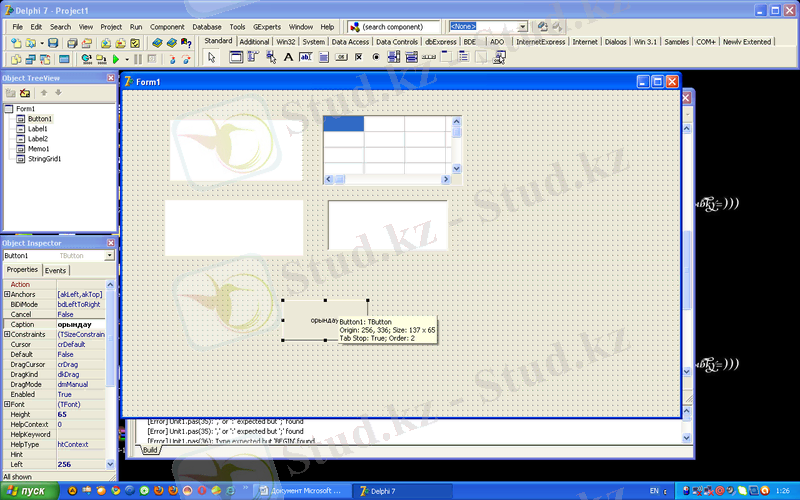Switch to the Win32 palette tab
The image size is (800, 500).
(286, 42)
